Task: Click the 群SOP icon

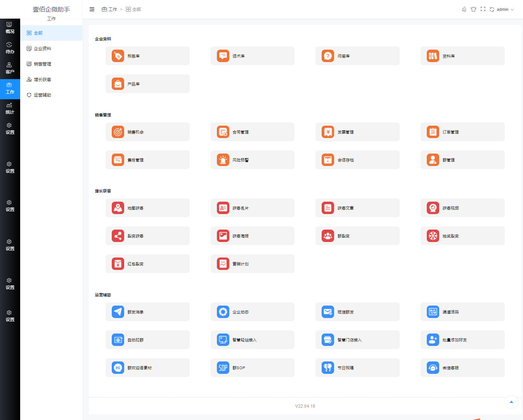Action: point(223,368)
